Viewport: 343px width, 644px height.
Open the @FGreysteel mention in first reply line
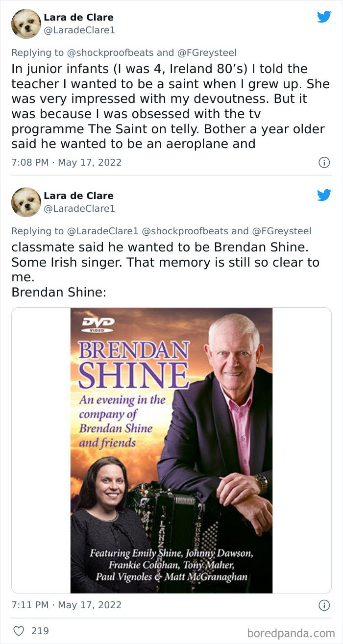point(212,52)
